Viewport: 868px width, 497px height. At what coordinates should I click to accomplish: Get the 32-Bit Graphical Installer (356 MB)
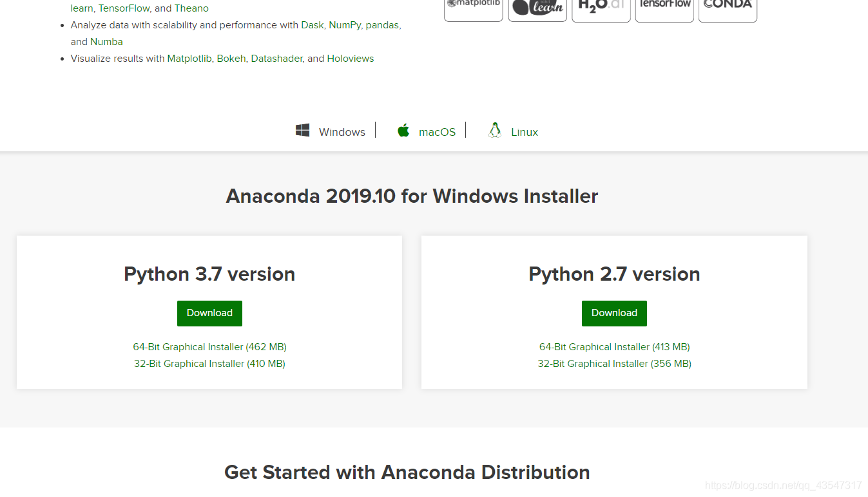[x=614, y=364]
